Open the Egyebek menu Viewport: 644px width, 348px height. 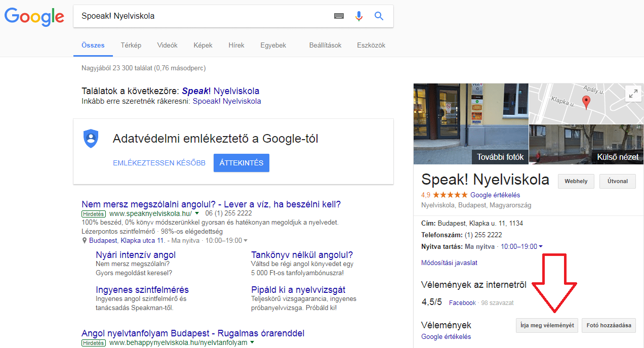(273, 45)
